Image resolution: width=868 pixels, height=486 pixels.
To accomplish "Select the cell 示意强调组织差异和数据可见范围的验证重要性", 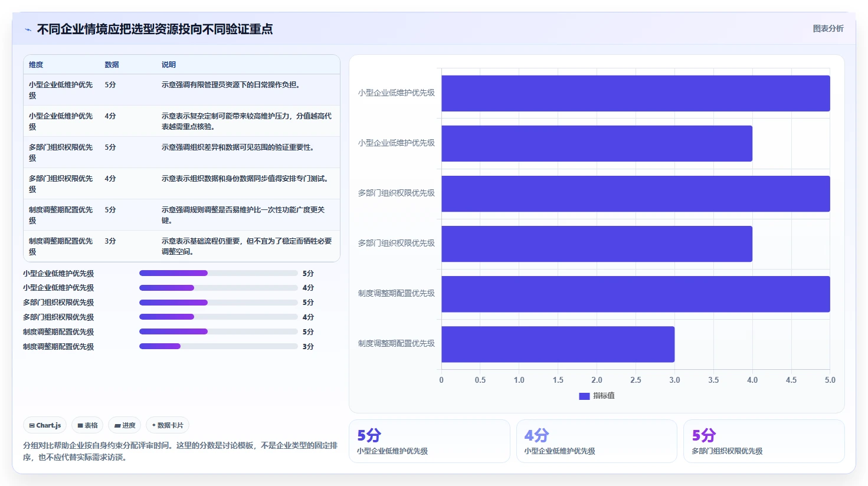I will [248, 152].
